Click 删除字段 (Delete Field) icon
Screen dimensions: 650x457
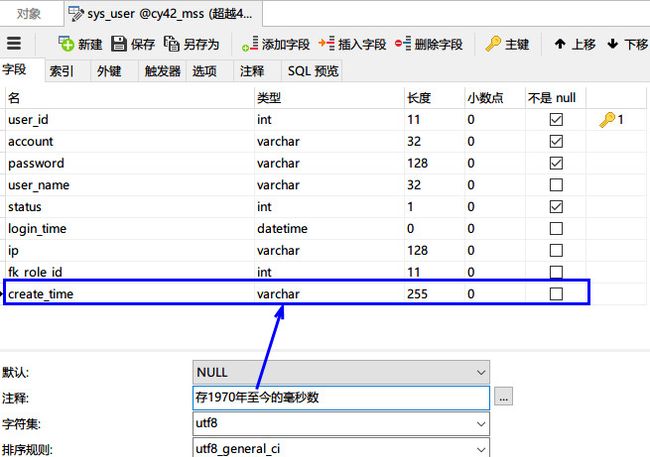pyautogui.click(x=403, y=44)
